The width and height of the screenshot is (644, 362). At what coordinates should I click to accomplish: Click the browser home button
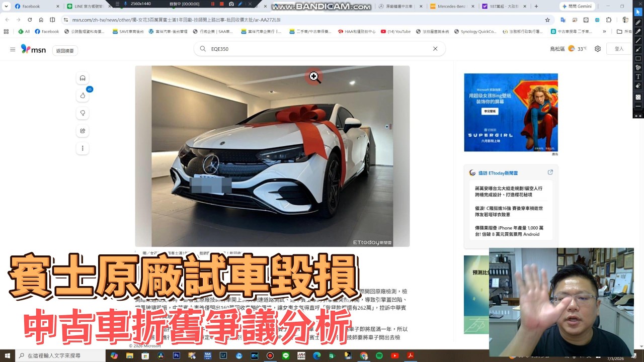pyautogui.click(x=41, y=20)
